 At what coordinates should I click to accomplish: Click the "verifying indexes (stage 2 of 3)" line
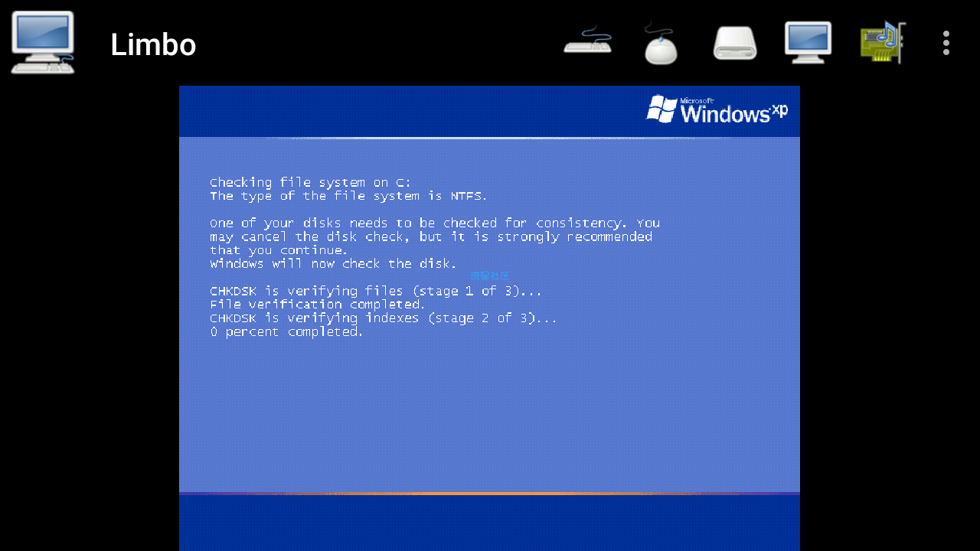pos(384,318)
